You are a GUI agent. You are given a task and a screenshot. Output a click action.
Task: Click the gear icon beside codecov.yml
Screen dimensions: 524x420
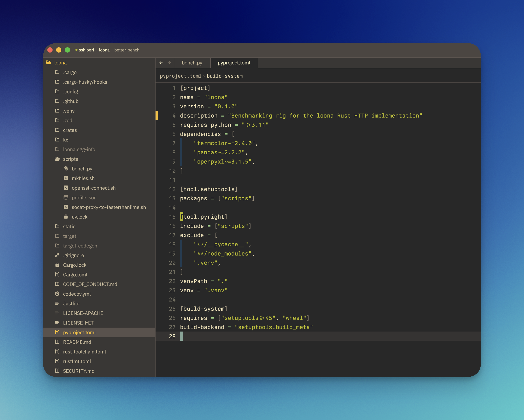(x=57, y=294)
